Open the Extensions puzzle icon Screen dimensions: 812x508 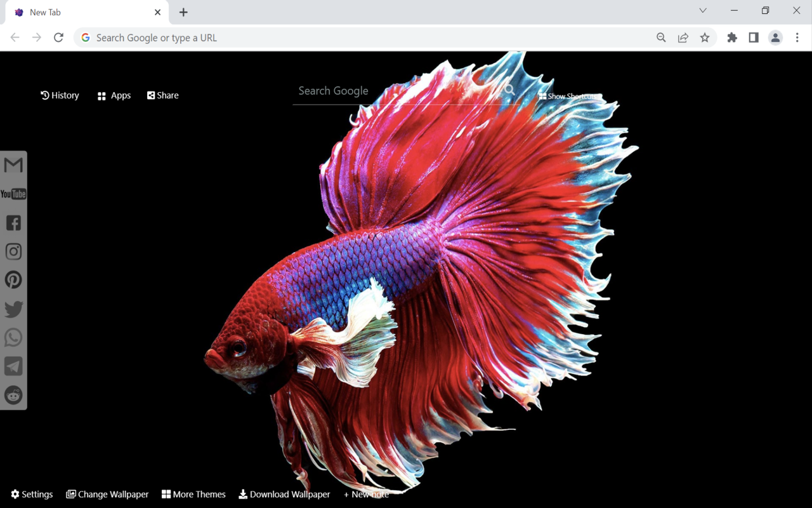pos(732,37)
